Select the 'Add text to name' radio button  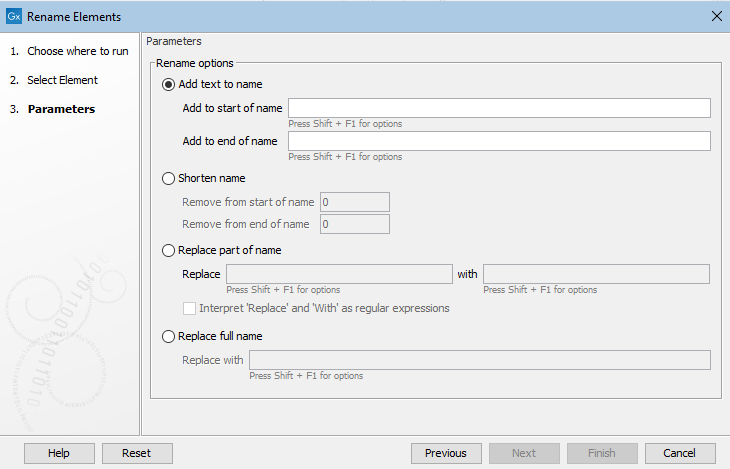pyautogui.click(x=168, y=84)
